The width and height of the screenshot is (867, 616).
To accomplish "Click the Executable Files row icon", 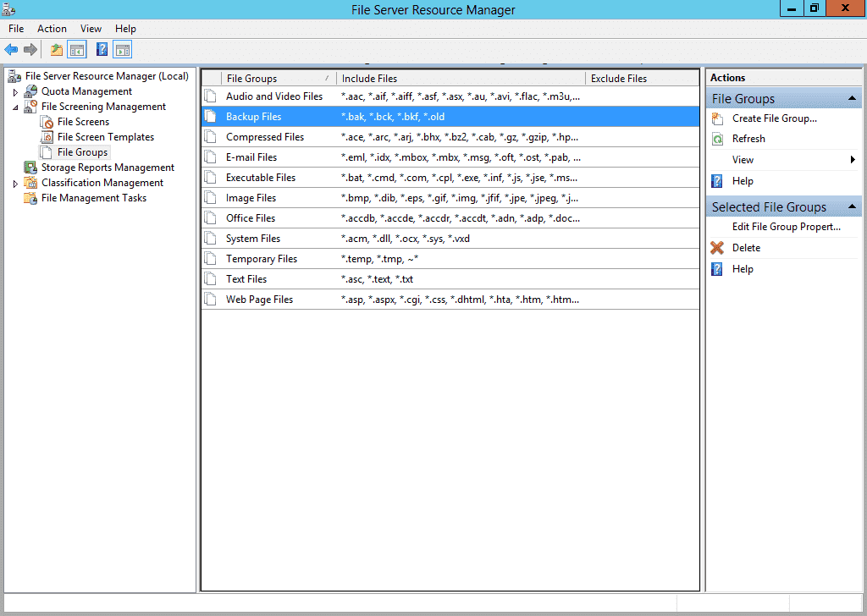I will click(x=211, y=178).
